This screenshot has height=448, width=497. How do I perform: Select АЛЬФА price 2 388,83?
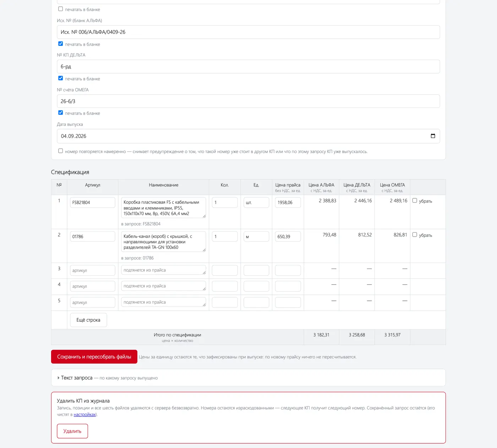[327, 201]
